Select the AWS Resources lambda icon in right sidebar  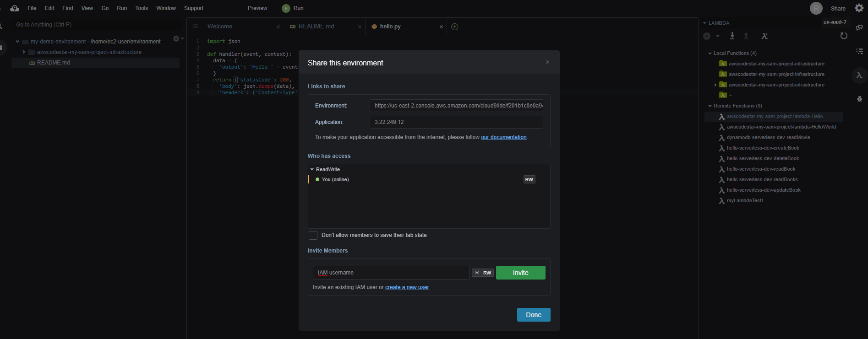tap(859, 75)
